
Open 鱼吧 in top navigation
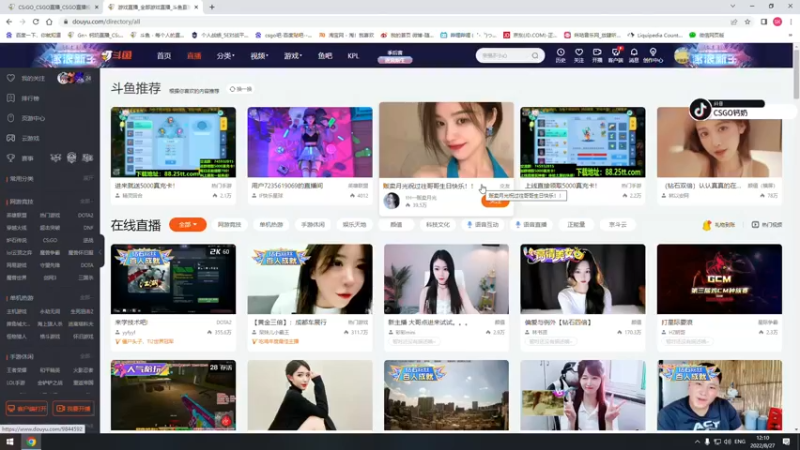325,56
